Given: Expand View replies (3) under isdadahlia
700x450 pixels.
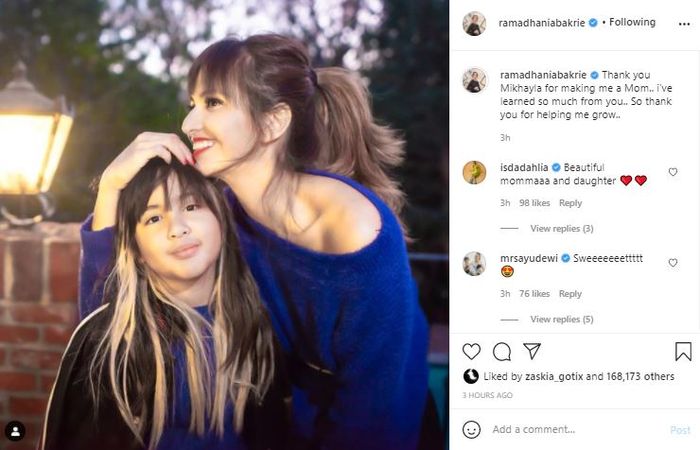Looking at the screenshot, I should (562, 229).
